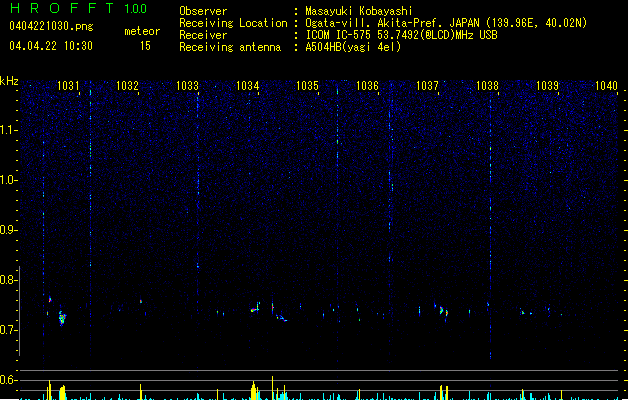Click the 1.1 kHz frequency label
This screenshot has height=400, width=629.
(x=9, y=130)
